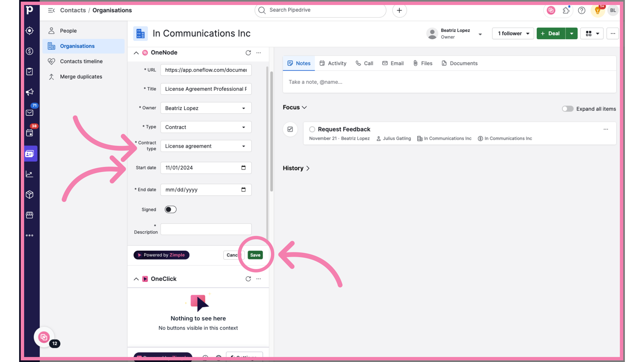Click the Pipedrive home icon
The height and width of the screenshot is (362, 644).
(x=29, y=10)
